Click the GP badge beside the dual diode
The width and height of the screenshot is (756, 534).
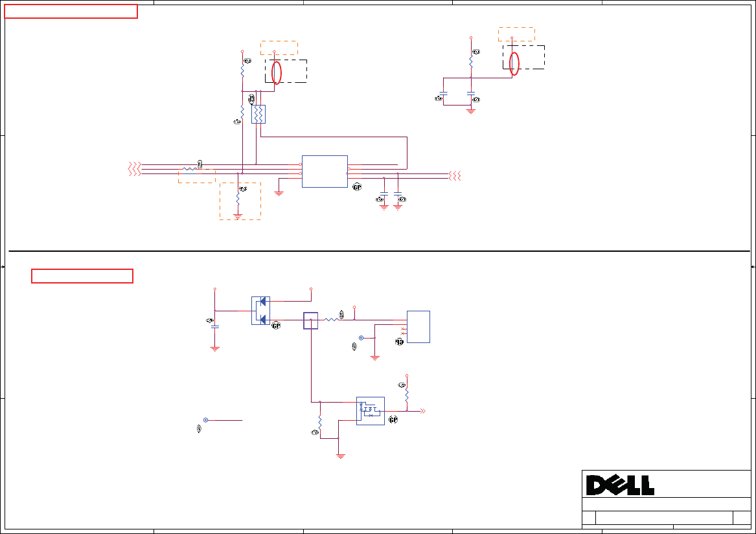276,326
